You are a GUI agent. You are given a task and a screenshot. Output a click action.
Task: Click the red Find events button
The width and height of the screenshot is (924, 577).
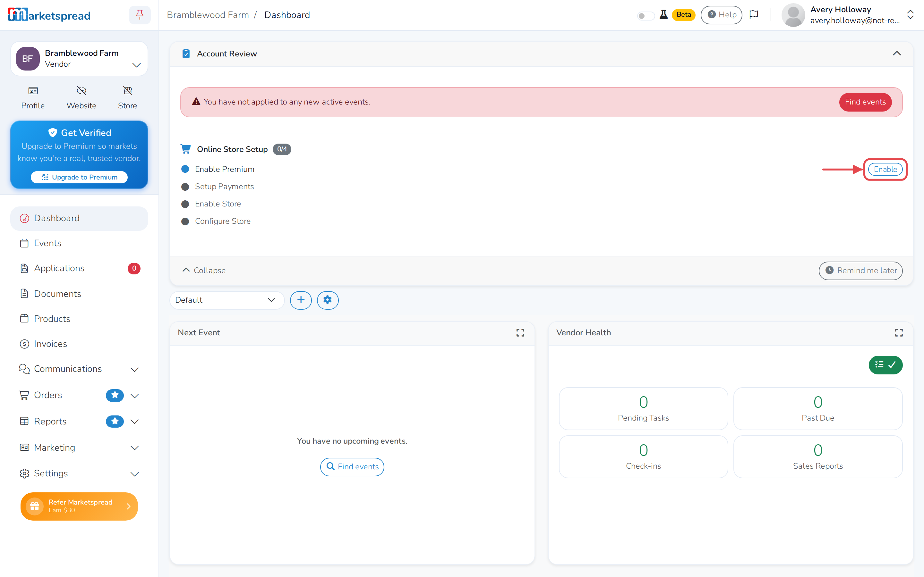coord(865,102)
